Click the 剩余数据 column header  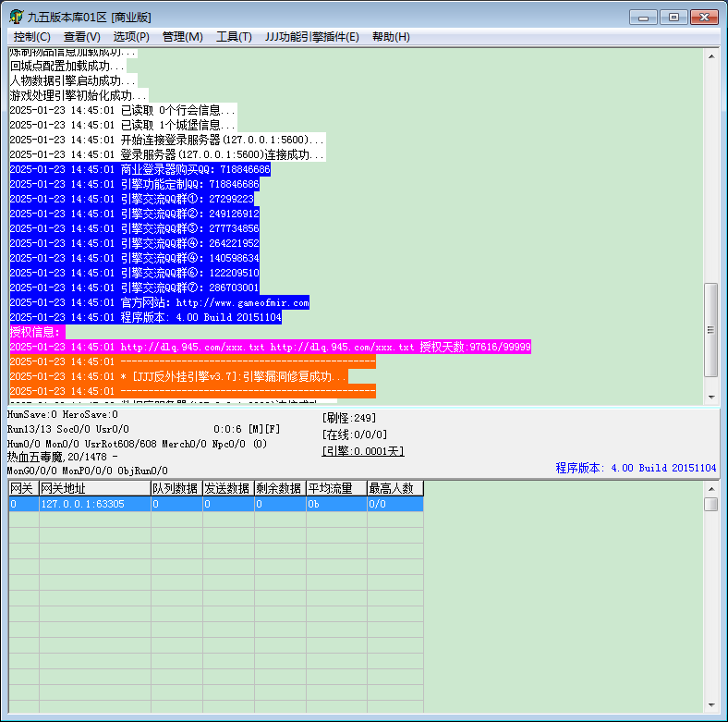click(x=280, y=488)
